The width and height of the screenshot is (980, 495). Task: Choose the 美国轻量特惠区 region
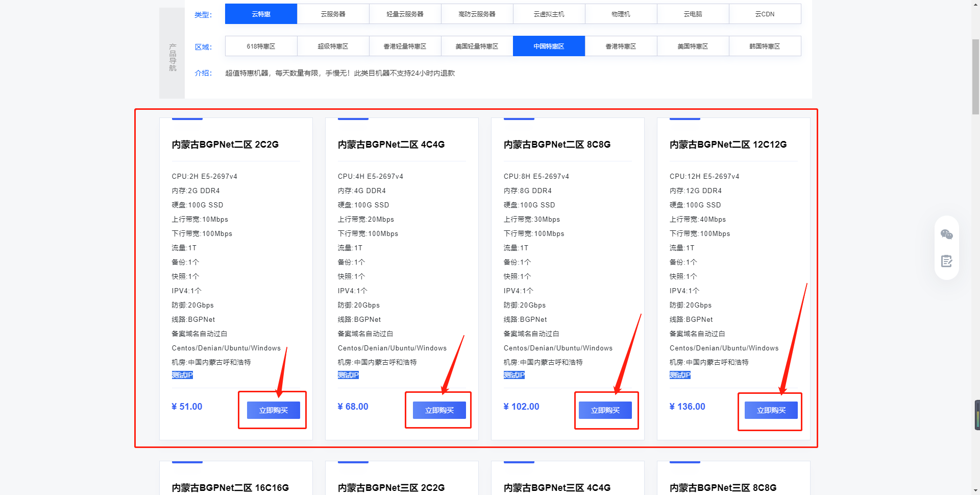(x=477, y=46)
